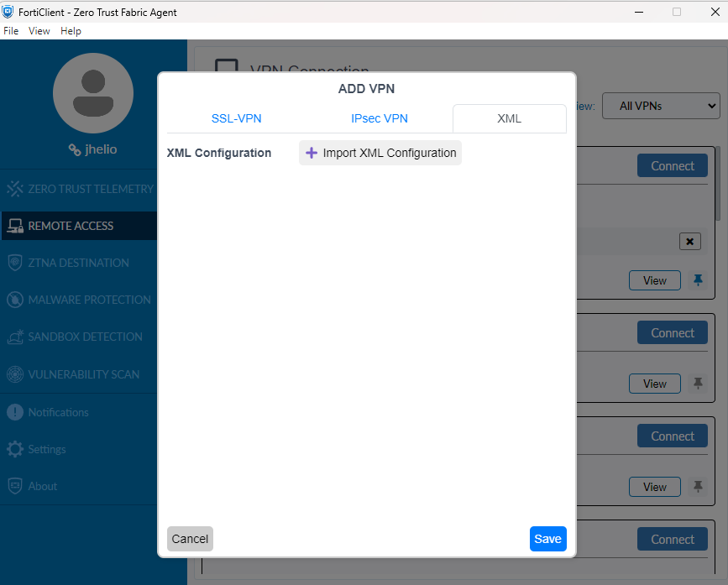This screenshot has height=585, width=728.
Task: Open Notifications via the exclamation icon
Action: (15, 412)
